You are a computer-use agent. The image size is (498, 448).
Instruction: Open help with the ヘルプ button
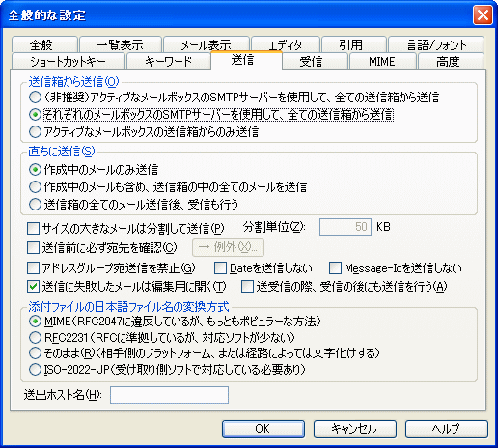447,429
